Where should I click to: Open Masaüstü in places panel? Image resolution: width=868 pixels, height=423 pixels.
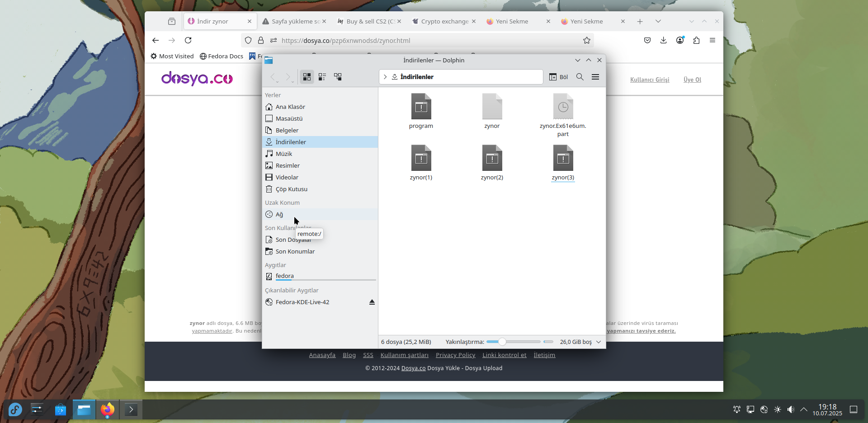(320, 118)
